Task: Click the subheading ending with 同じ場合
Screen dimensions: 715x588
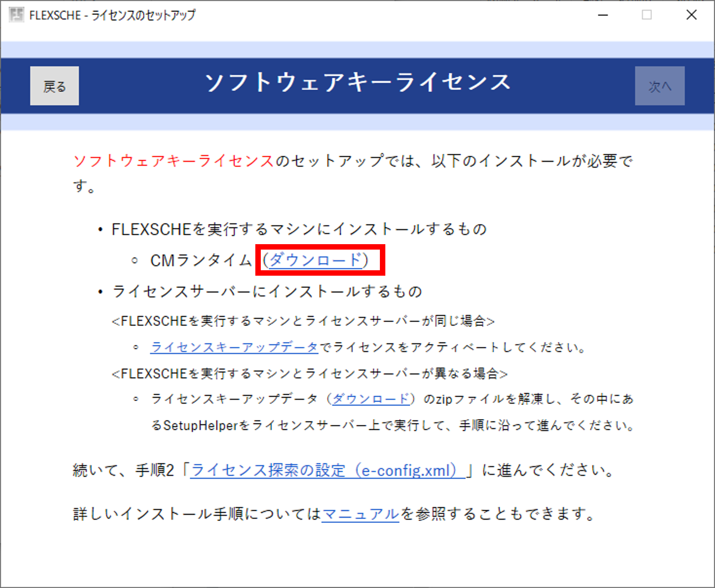Action: coord(303,321)
